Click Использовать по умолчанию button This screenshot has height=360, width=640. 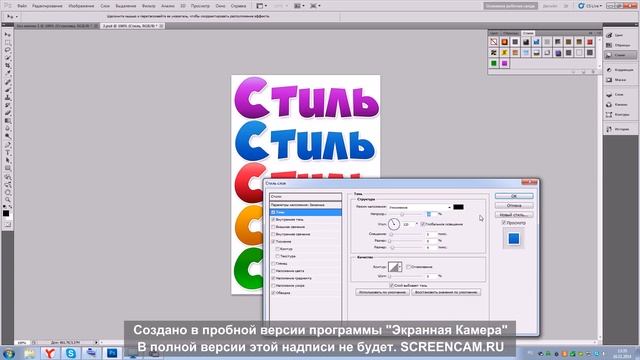click(382, 292)
